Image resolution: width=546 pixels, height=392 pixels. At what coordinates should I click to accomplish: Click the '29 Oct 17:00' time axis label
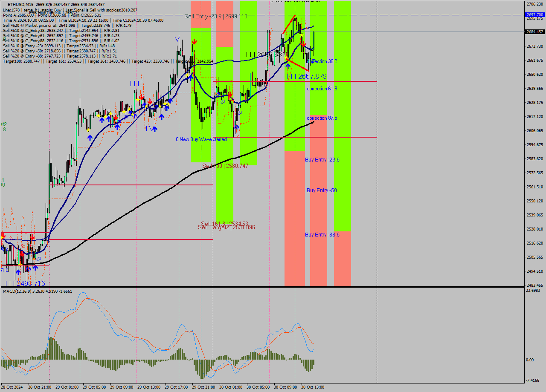click(177, 387)
